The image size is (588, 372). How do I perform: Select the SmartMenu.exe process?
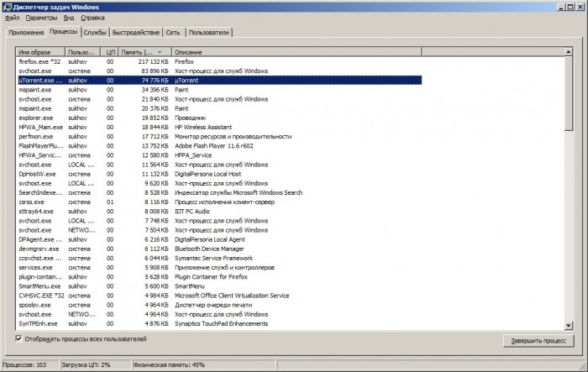tap(219, 286)
